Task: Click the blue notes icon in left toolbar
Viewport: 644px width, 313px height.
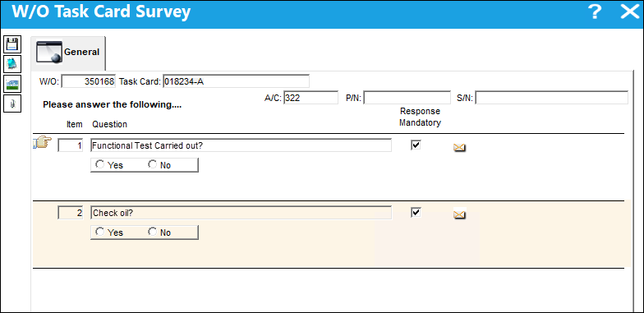Action: (11, 64)
